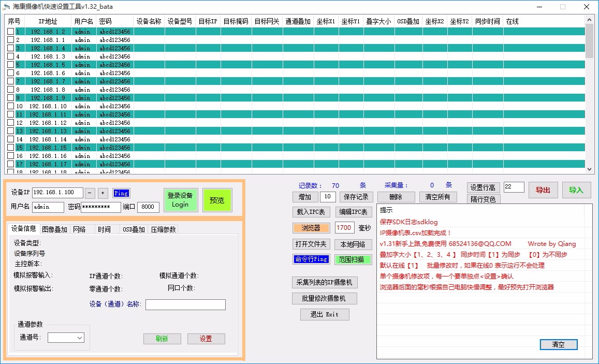Image resolution: width=599 pixels, height=364 pixels.
Task: Click the 设置行高 button
Action: tap(483, 187)
